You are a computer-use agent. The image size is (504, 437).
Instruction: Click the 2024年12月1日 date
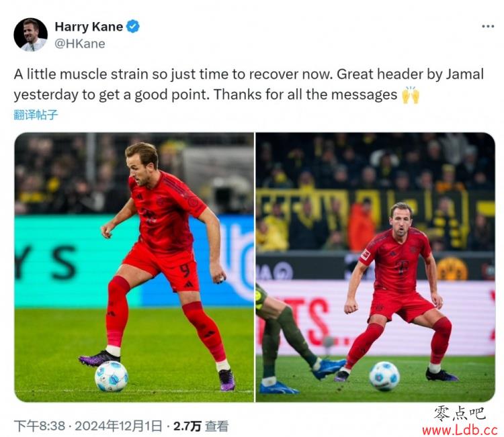click(x=118, y=426)
